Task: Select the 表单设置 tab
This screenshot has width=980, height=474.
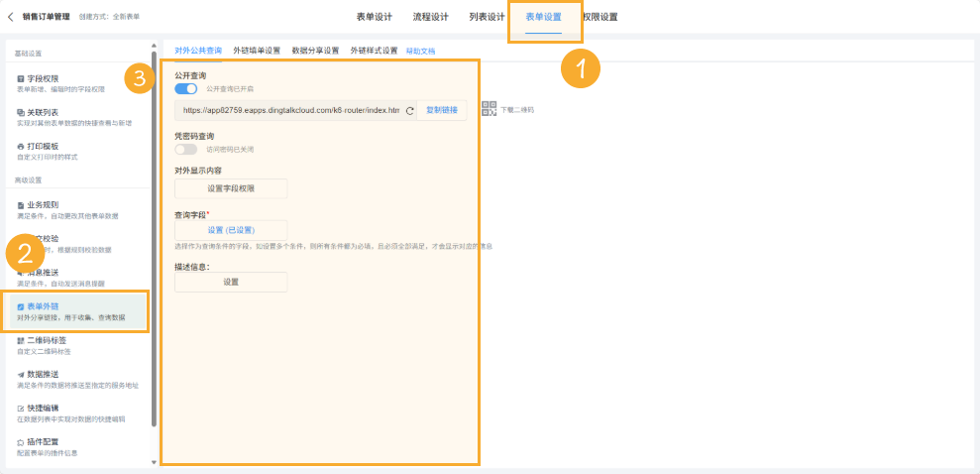Action: pos(543,17)
